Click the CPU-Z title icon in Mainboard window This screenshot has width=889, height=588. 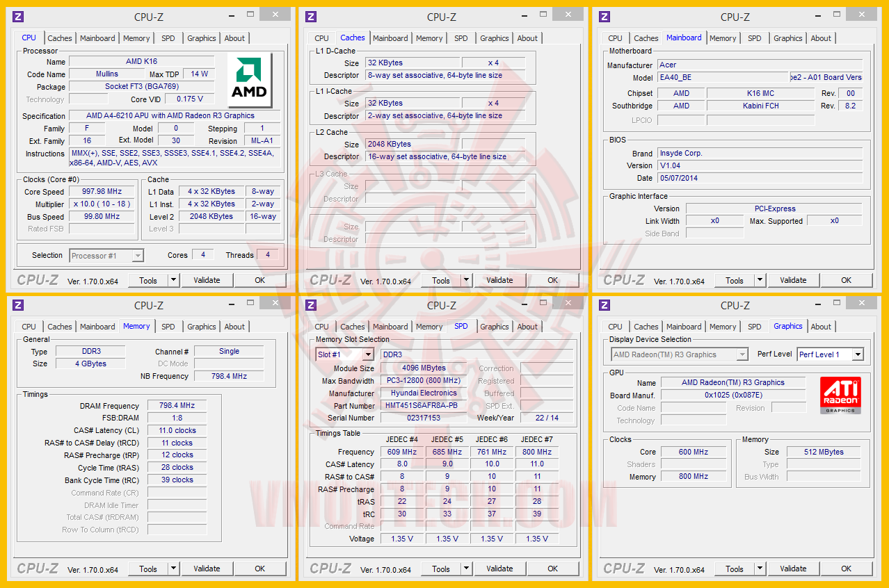[x=604, y=17]
